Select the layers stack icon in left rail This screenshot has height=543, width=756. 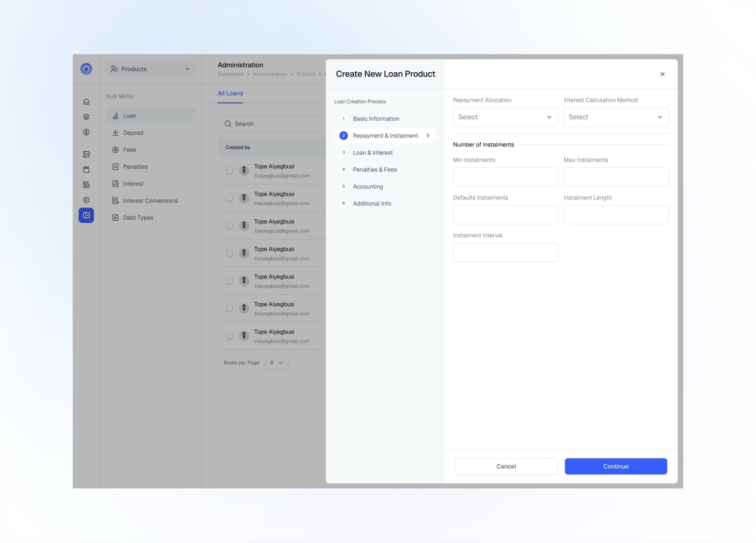86,117
